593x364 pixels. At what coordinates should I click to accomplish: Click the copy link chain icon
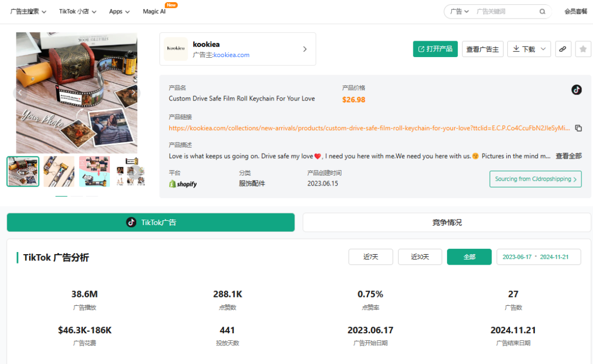[x=563, y=49]
